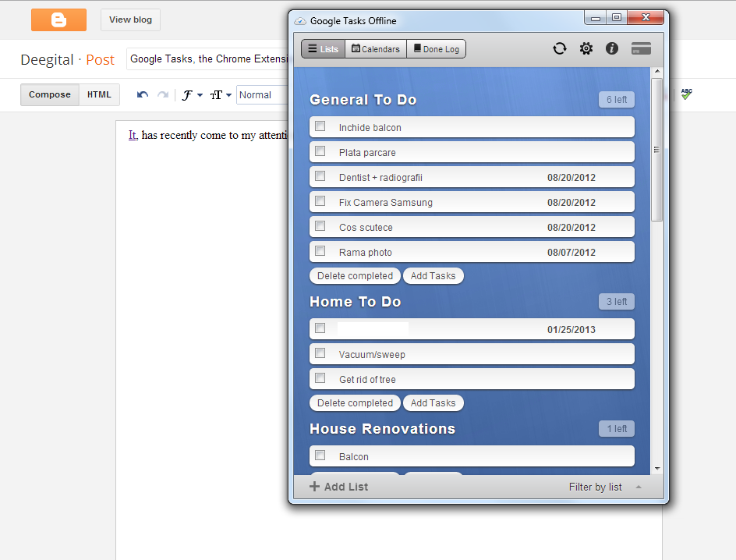Click the scrollbar down arrow in Tasks
Image resolution: width=736 pixels, height=560 pixels.
pos(657,469)
